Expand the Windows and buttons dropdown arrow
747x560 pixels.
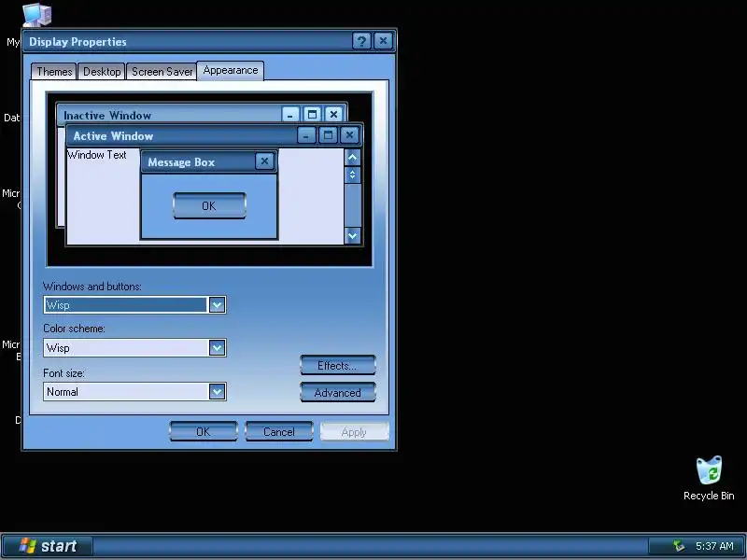(217, 305)
